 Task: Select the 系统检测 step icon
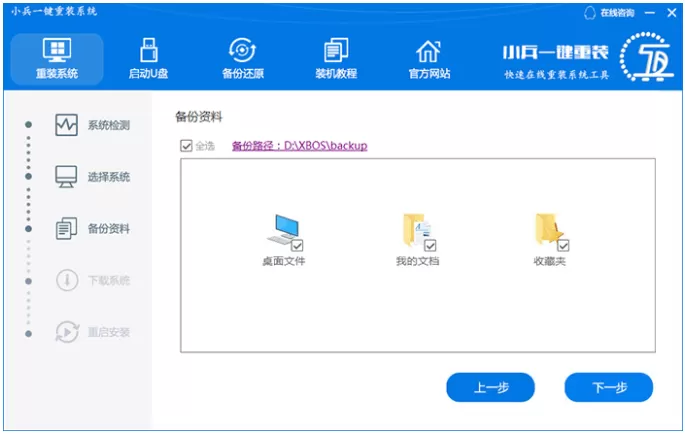click(66, 125)
